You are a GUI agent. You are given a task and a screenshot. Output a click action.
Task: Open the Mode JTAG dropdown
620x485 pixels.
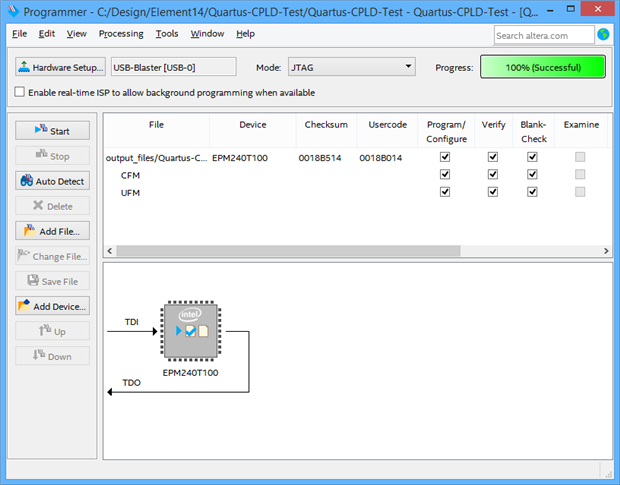352,67
